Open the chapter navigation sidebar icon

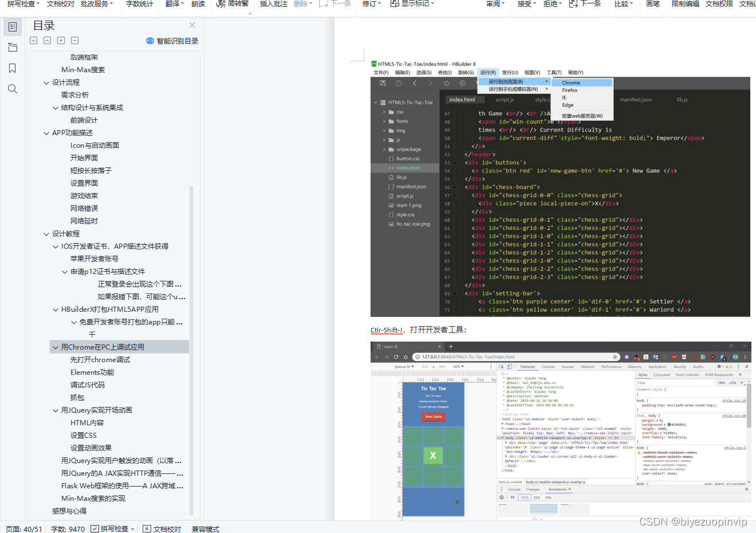[x=13, y=48]
